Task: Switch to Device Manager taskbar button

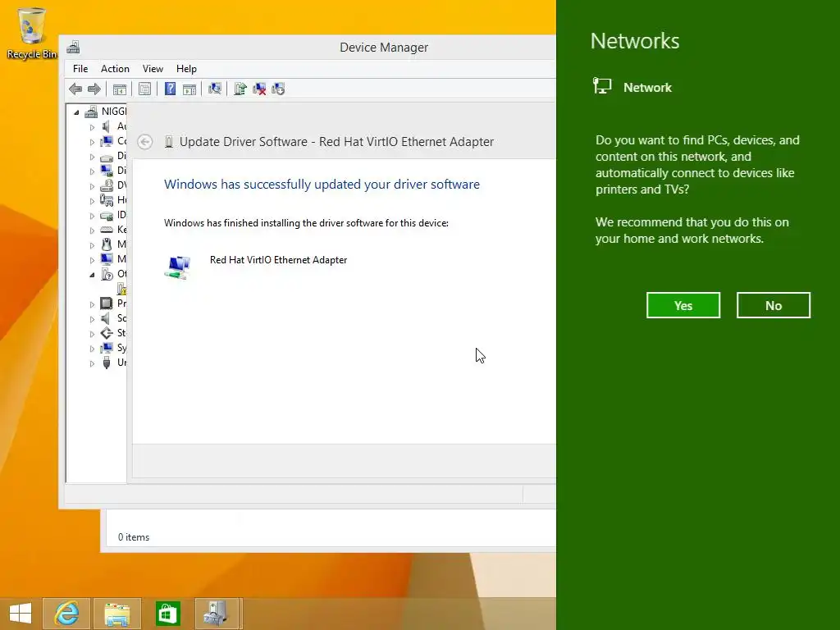Action: (x=218, y=614)
